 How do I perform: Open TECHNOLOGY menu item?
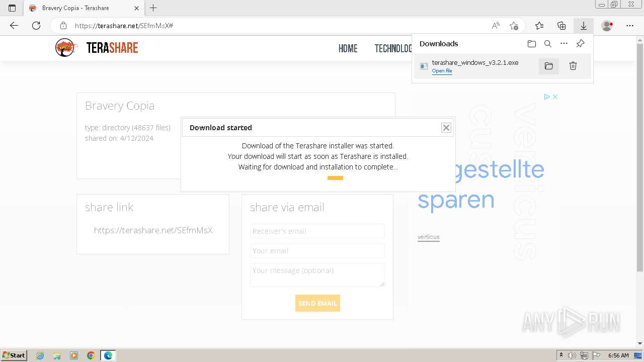(x=393, y=48)
